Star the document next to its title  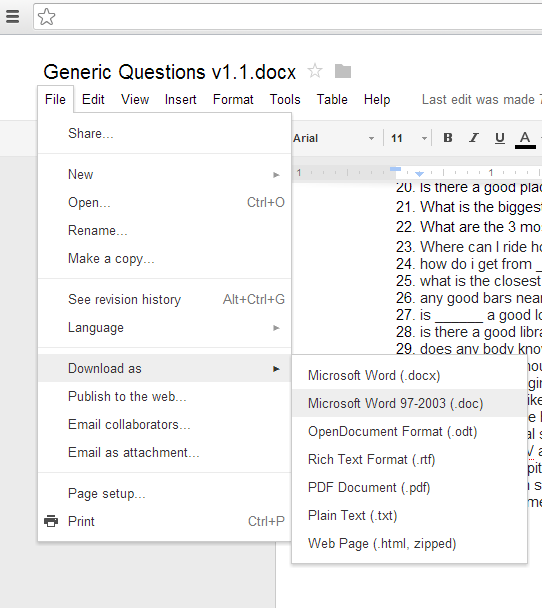(315, 71)
